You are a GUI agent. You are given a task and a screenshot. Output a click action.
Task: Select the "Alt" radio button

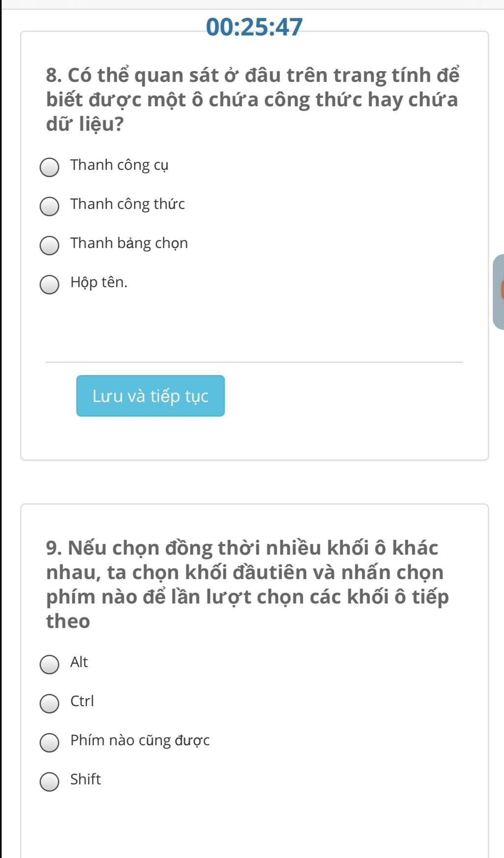coord(49,664)
